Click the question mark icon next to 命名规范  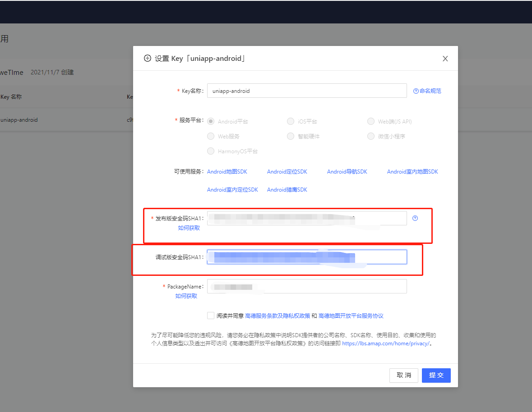coord(416,91)
